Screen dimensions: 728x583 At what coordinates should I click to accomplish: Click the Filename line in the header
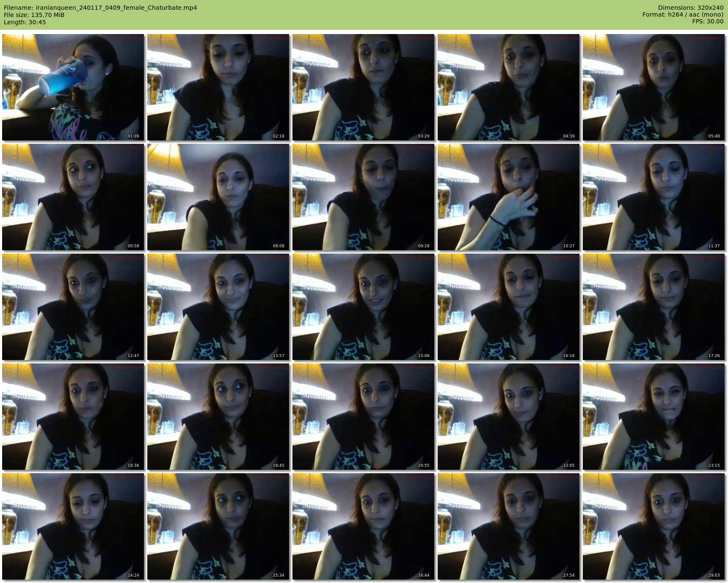[100, 8]
